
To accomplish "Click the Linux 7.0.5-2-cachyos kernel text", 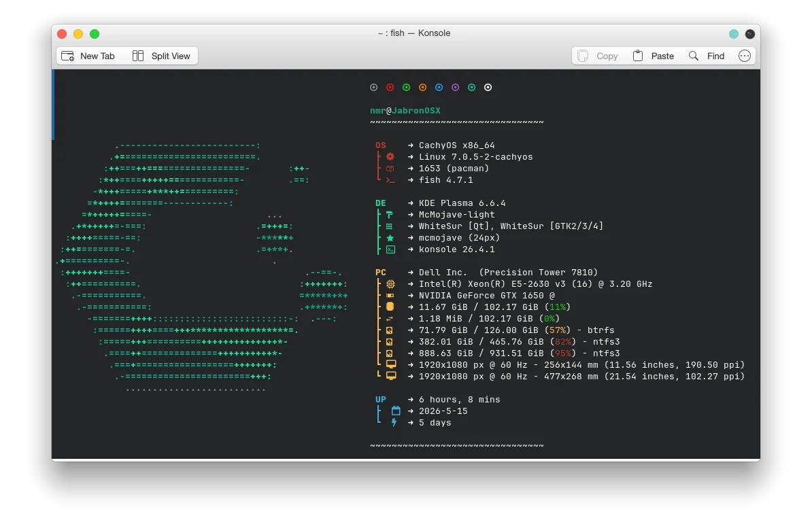I will pos(475,157).
